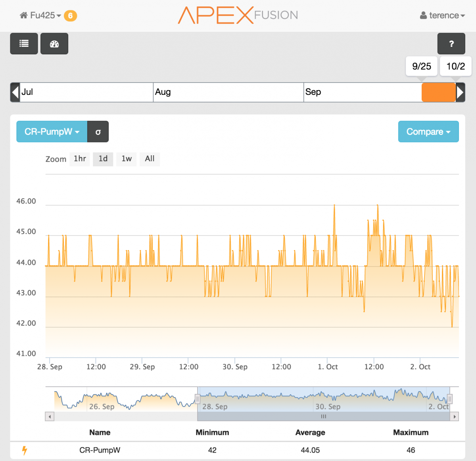Click the navigator scrollbar left arrow
The height and width of the screenshot is (461, 476).
50,417
